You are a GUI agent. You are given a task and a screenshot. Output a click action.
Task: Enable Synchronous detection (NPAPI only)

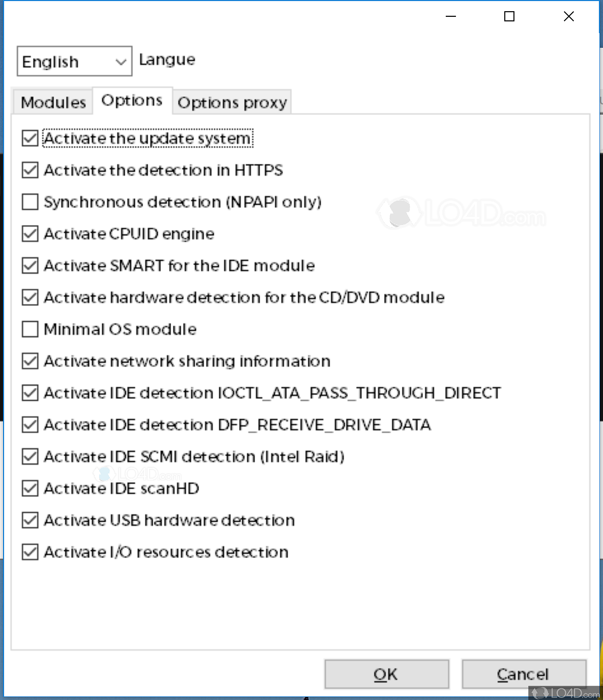(30, 202)
